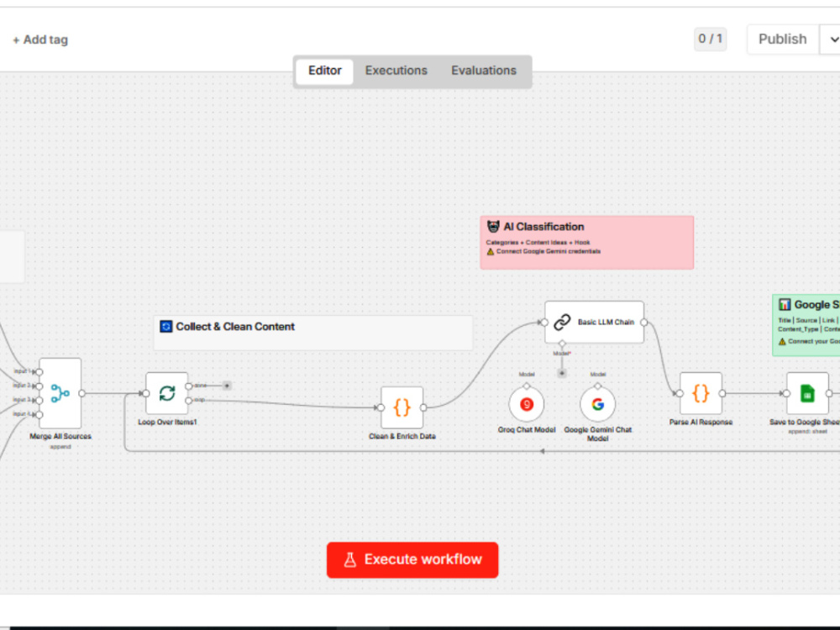Click the Execute workflow button
The height and width of the screenshot is (630, 840).
pyautogui.click(x=412, y=559)
